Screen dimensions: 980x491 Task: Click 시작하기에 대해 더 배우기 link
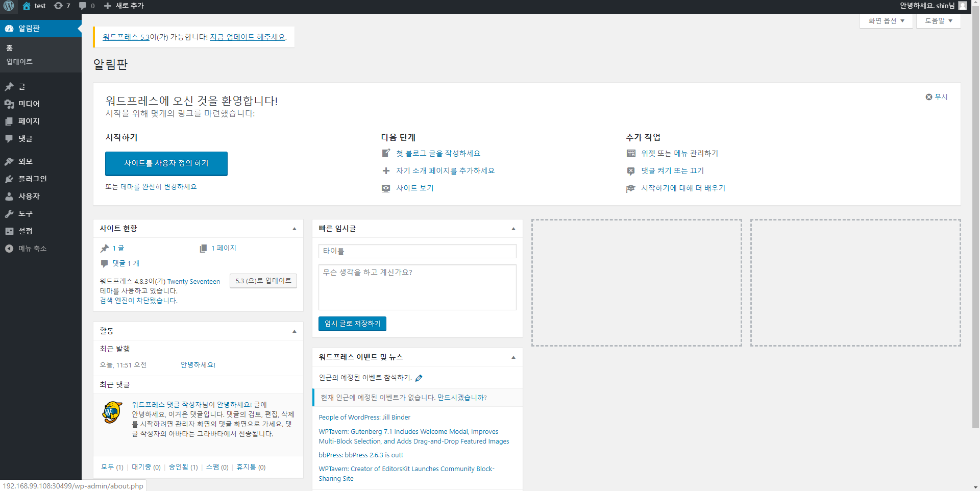tap(683, 188)
